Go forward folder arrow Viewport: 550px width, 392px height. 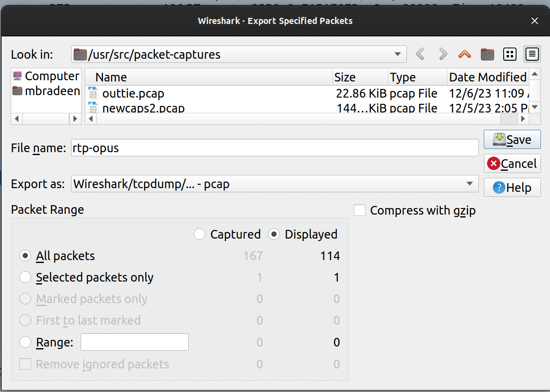[x=443, y=54]
